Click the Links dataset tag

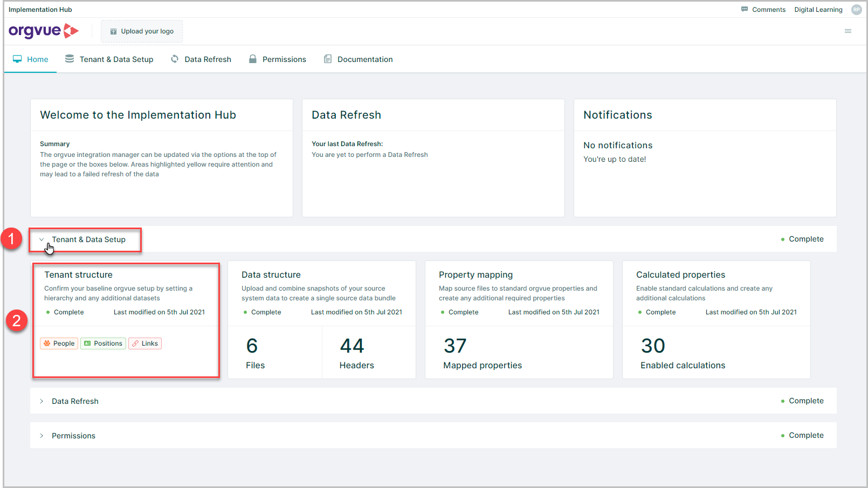coord(145,343)
